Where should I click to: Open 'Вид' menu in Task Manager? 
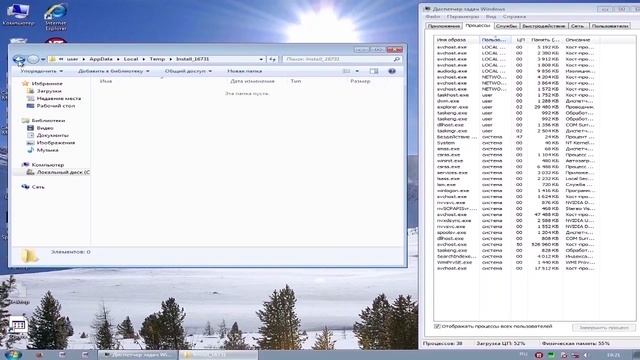point(491,17)
